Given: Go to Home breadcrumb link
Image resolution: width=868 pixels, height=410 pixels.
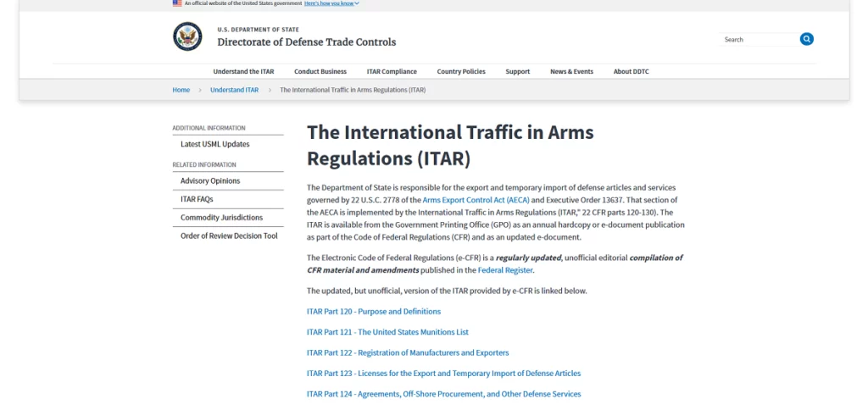Looking at the screenshot, I should click(181, 90).
